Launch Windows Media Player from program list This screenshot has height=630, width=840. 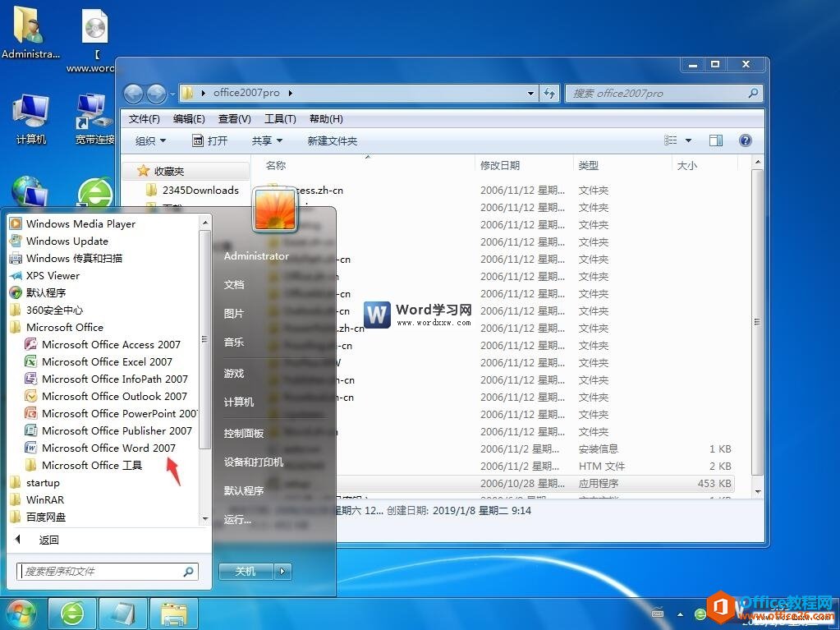[73, 224]
